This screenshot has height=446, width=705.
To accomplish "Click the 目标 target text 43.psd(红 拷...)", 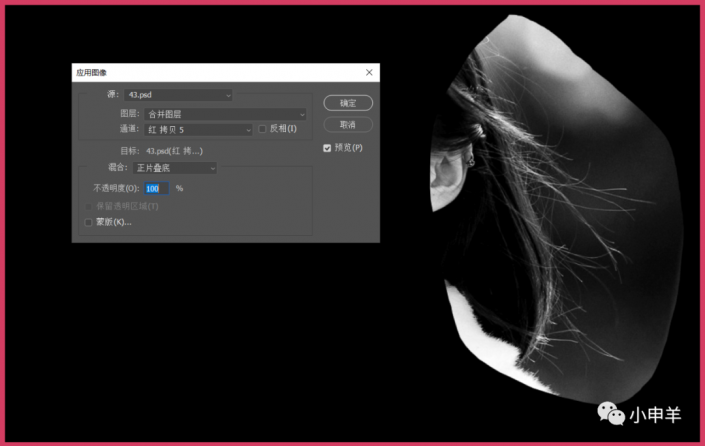I will pos(174,151).
